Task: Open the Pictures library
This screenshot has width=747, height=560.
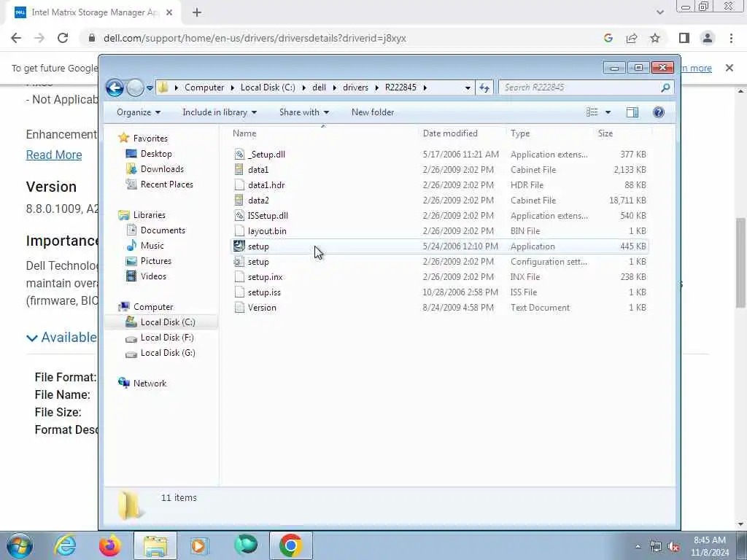Action: click(x=156, y=261)
